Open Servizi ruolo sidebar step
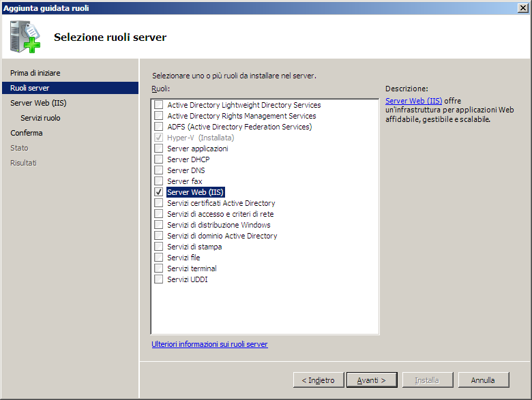The width and height of the screenshot is (532, 400). pyautogui.click(x=40, y=118)
